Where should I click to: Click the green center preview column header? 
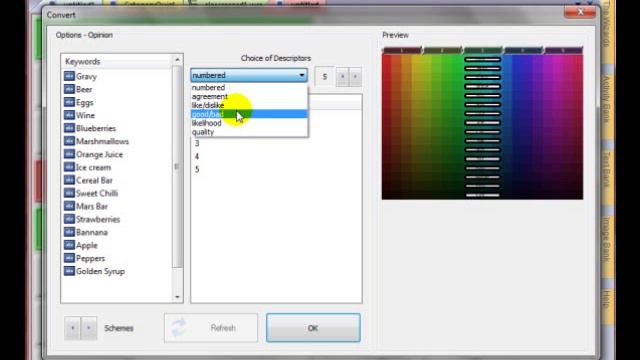point(482,50)
